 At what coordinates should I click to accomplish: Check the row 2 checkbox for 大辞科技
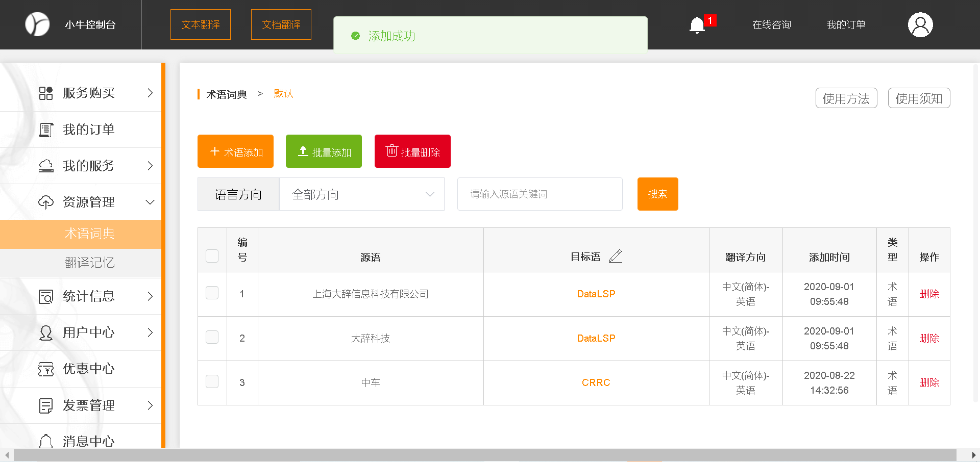pyautogui.click(x=212, y=337)
